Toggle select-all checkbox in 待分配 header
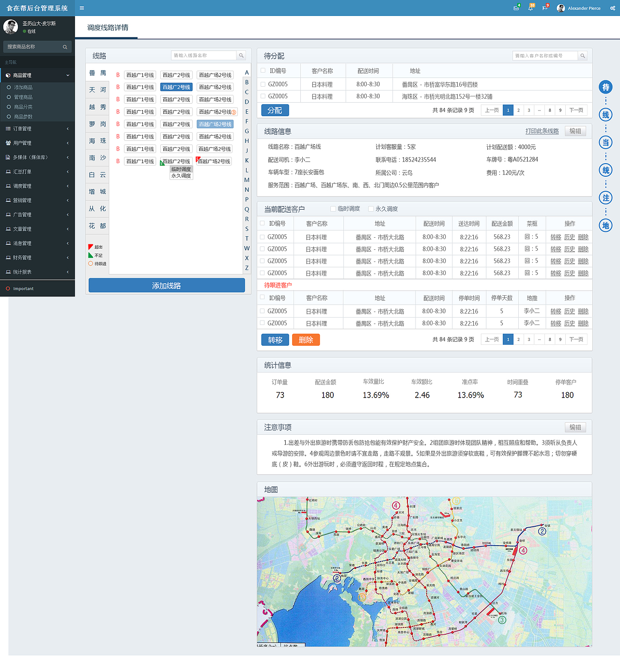The image size is (620, 672). [263, 71]
